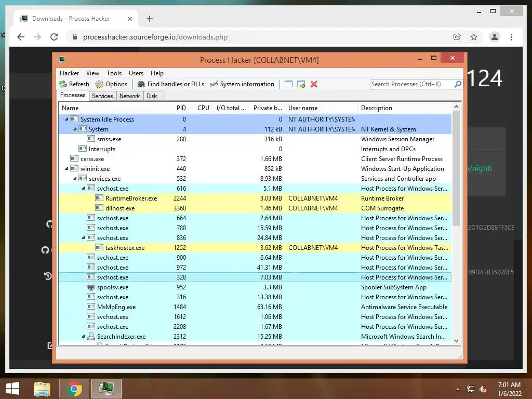Open Find handles or DLLs
This screenshot has height=399, width=532.
tap(171, 84)
